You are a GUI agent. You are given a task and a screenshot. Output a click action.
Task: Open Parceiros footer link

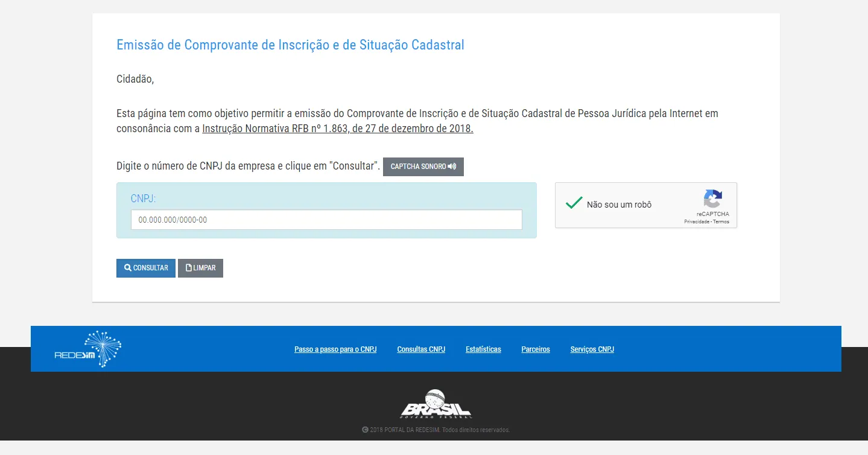[536, 349]
